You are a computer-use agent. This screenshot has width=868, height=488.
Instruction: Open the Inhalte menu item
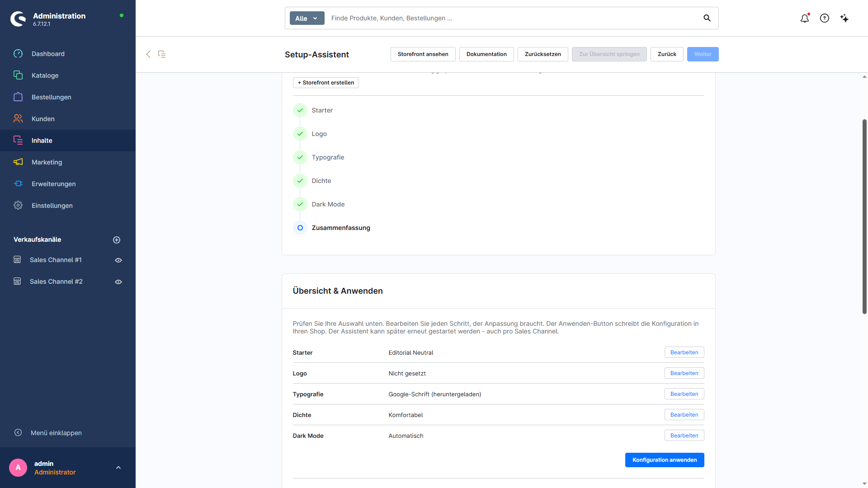[68, 141]
